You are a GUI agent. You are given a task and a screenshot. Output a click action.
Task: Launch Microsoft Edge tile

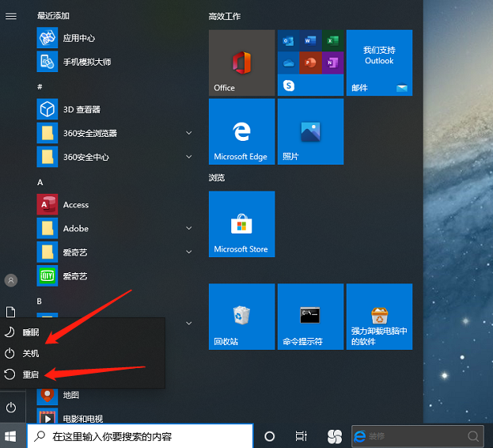242,131
